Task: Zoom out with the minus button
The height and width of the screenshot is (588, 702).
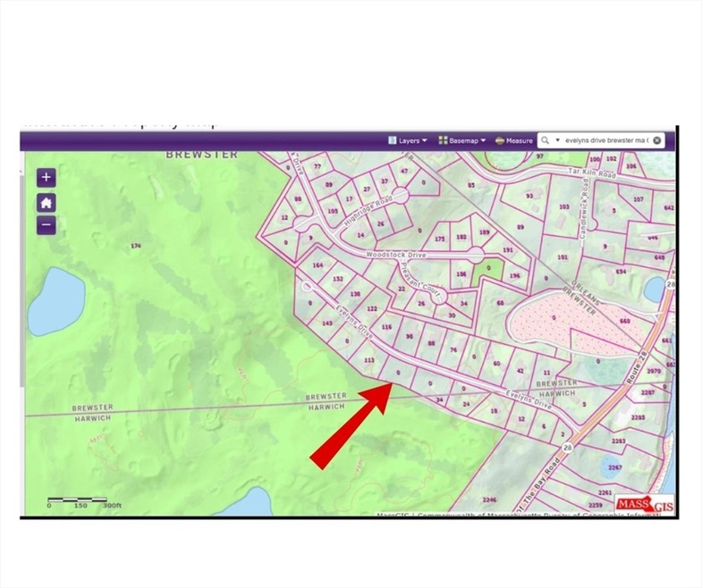Action: tap(47, 225)
